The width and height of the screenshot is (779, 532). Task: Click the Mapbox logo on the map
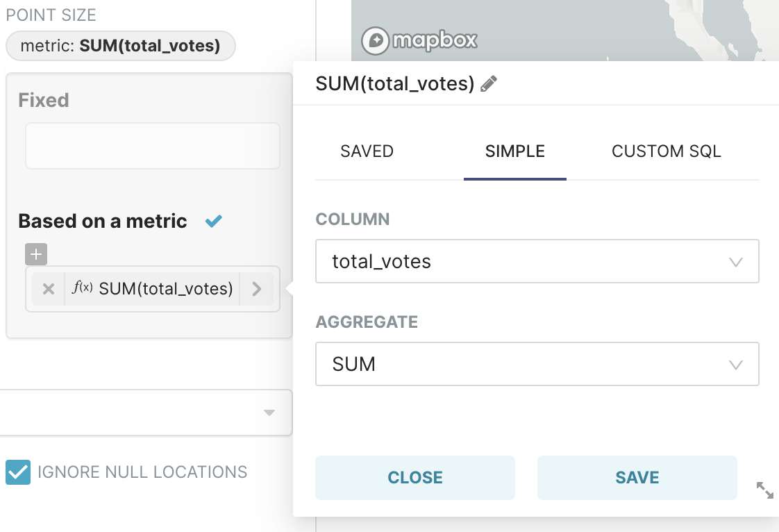click(419, 40)
